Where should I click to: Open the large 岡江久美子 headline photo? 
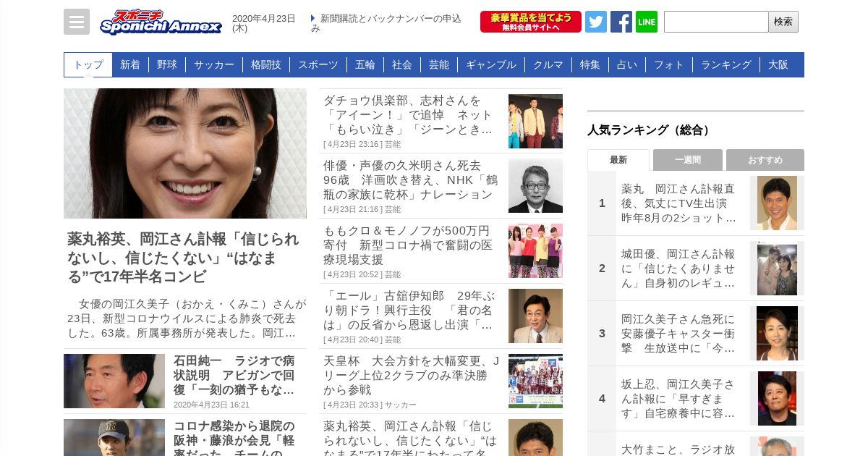click(x=185, y=153)
